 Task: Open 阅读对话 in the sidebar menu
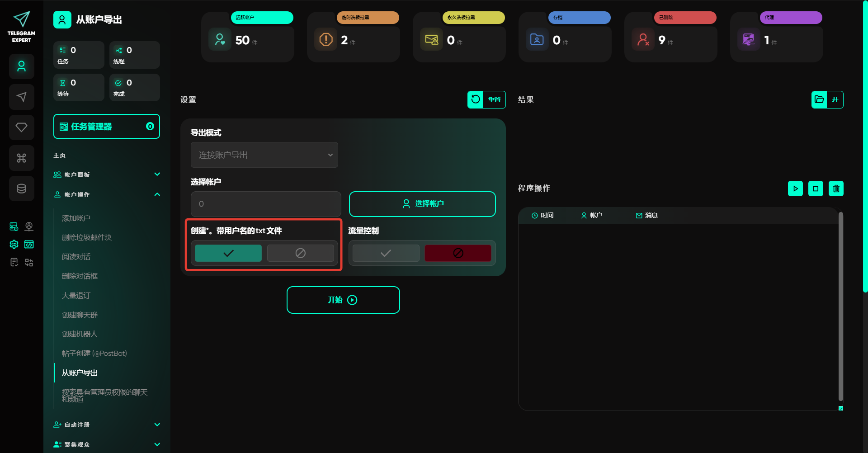pos(76,257)
